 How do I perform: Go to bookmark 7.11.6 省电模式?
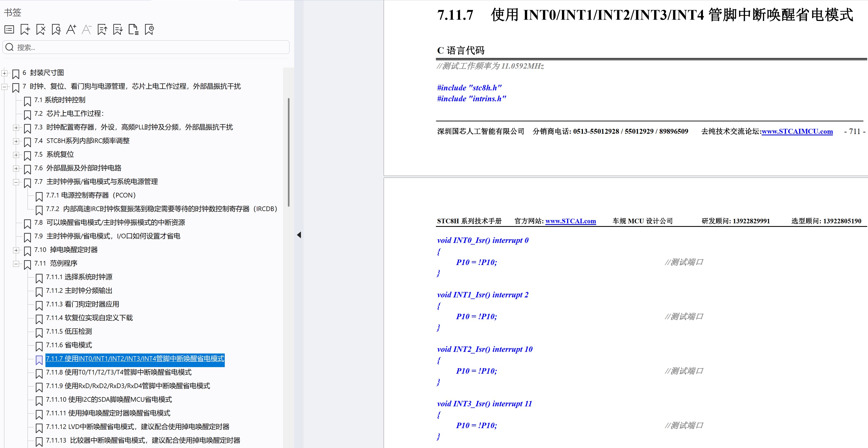(x=69, y=345)
